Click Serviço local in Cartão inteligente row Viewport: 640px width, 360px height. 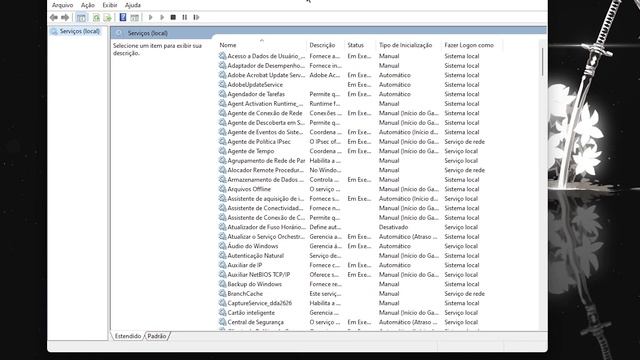click(461, 313)
